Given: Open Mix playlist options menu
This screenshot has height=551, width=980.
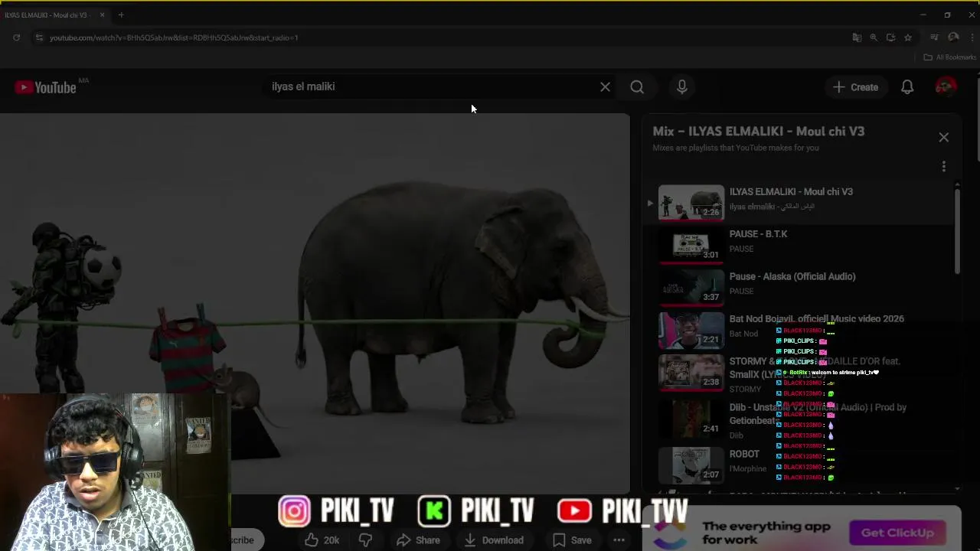Looking at the screenshot, I should point(943,166).
